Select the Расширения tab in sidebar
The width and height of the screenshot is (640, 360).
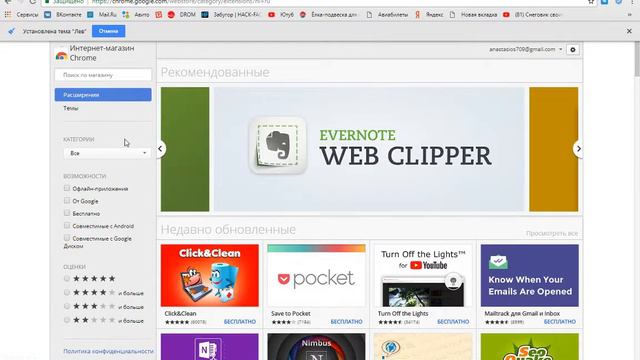(103, 95)
